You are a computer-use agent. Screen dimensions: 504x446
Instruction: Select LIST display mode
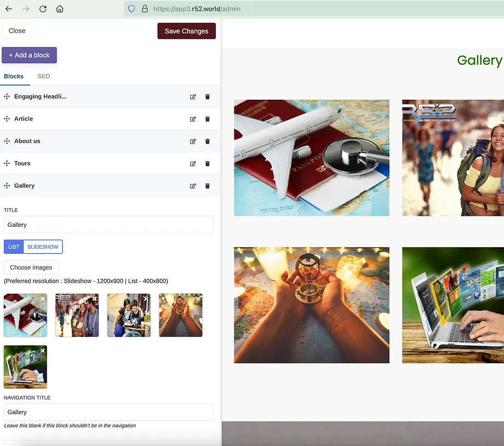click(x=14, y=247)
